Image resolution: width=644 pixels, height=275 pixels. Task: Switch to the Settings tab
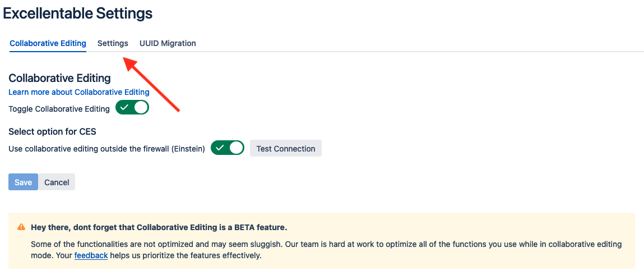113,43
